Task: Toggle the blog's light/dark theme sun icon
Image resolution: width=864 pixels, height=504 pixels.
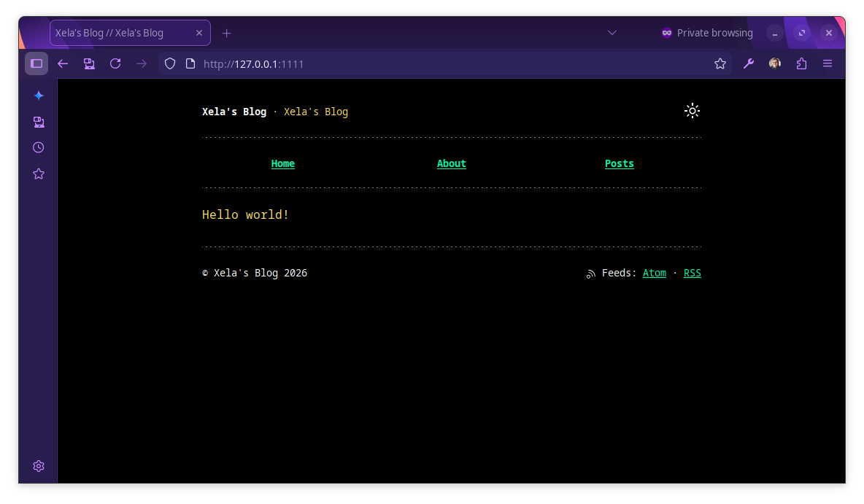Action: click(692, 111)
